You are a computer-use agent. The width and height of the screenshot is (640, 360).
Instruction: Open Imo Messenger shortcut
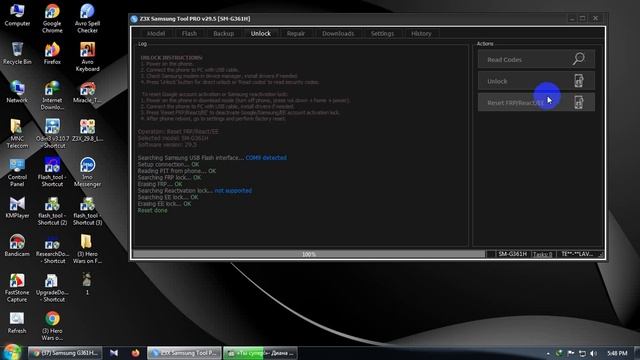(87, 172)
